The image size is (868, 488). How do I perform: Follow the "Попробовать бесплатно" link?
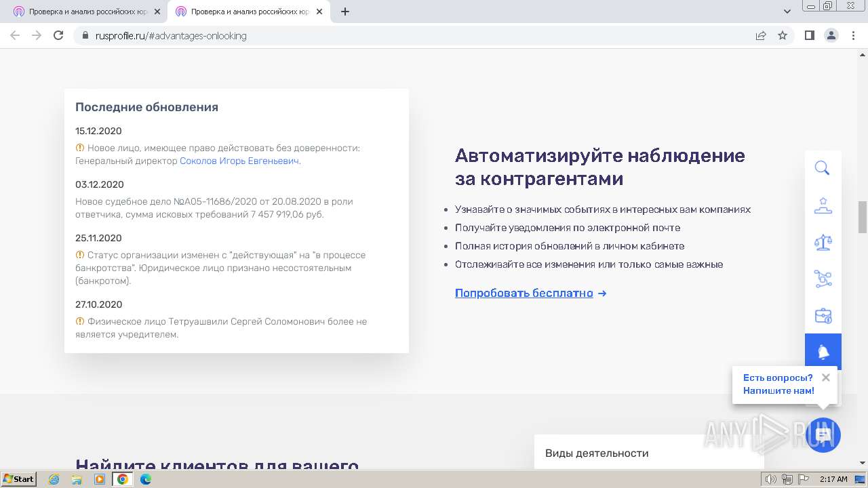530,293
